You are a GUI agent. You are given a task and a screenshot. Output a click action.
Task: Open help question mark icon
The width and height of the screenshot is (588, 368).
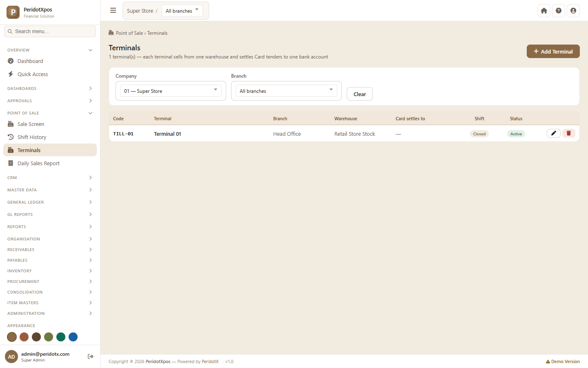click(x=559, y=11)
